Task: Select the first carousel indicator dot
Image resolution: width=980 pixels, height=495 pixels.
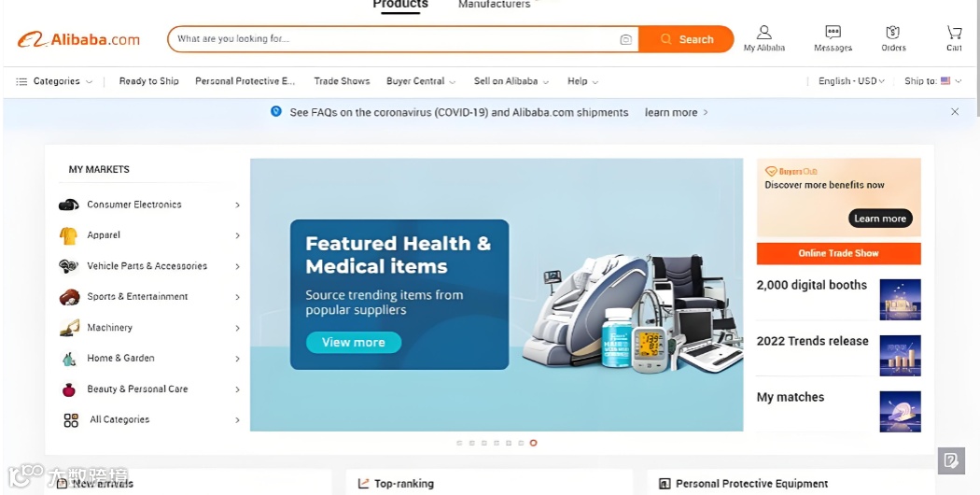Action: coord(459,443)
